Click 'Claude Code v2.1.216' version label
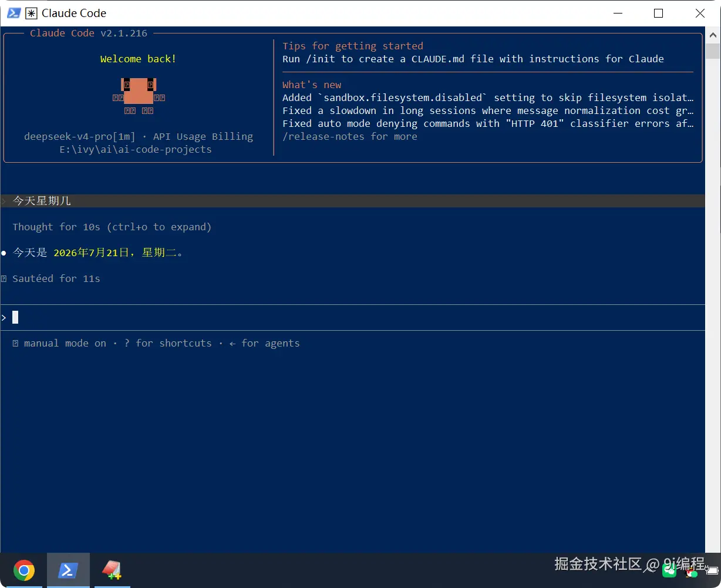 pos(89,33)
